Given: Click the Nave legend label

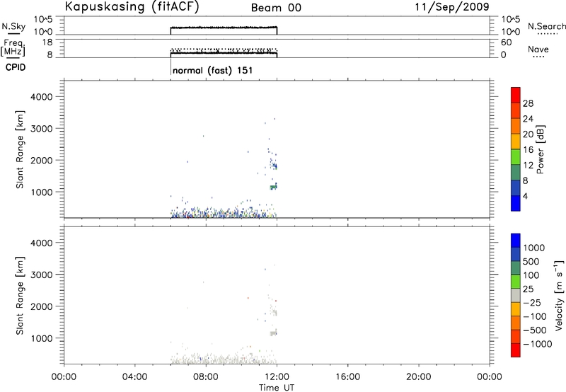Looking at the screenshot, I should click(x=538, y=50).
